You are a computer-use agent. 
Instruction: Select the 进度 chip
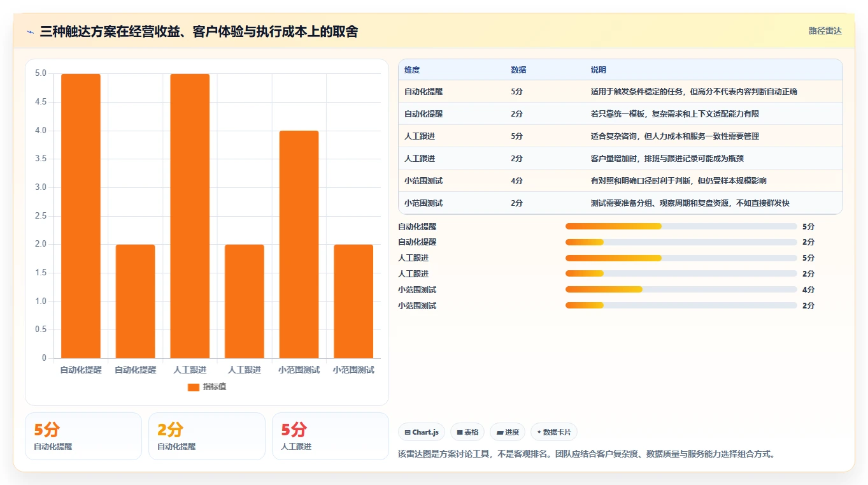pos(508,432)
